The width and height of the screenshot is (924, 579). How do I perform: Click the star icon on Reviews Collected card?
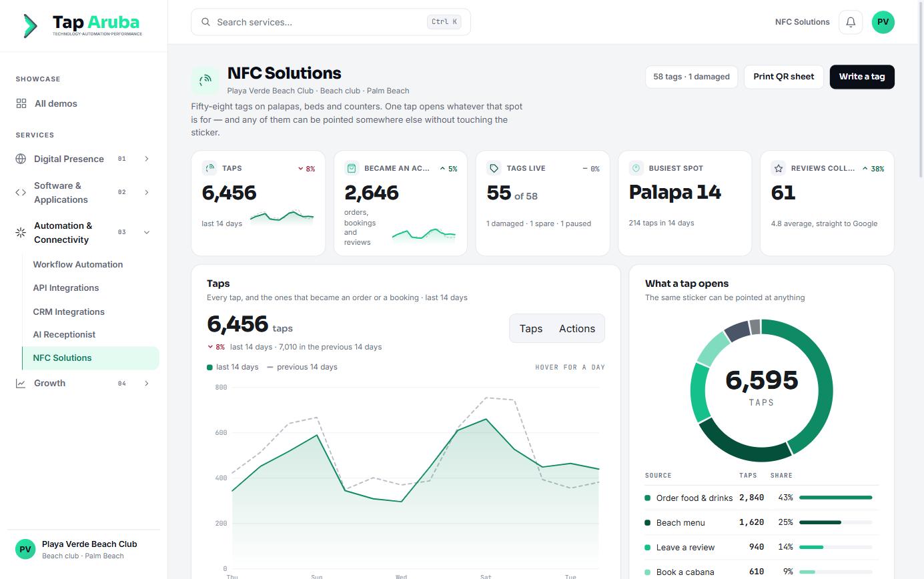click(779, 168)
